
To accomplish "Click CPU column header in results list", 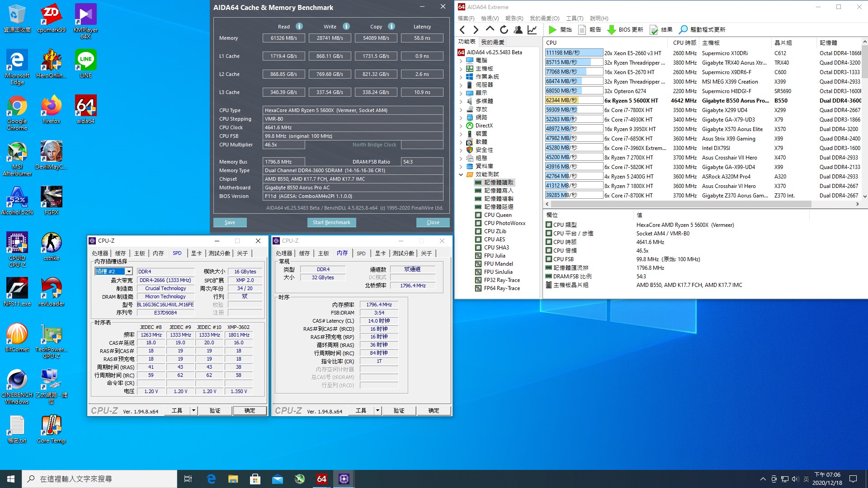I will tap(606, 43).
